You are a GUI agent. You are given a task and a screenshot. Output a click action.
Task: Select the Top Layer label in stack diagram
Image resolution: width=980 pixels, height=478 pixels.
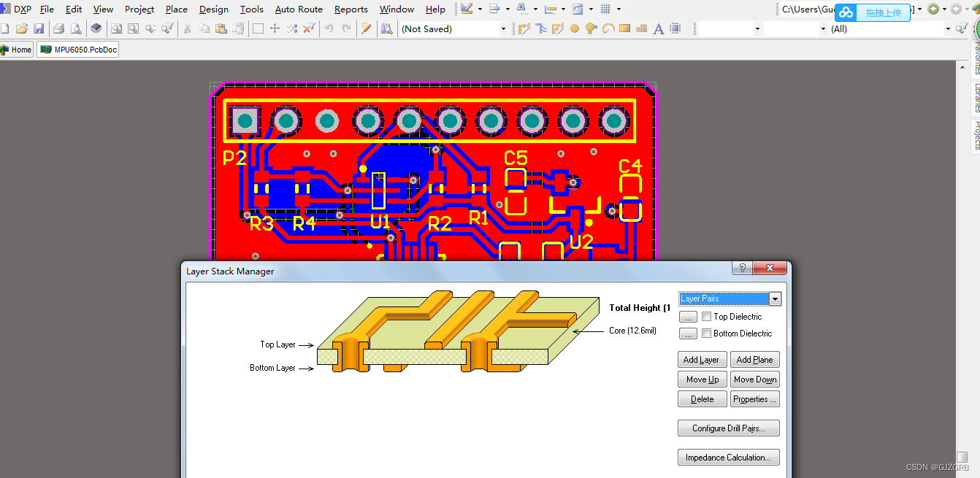pyautogui.click(x=277, y=344)
